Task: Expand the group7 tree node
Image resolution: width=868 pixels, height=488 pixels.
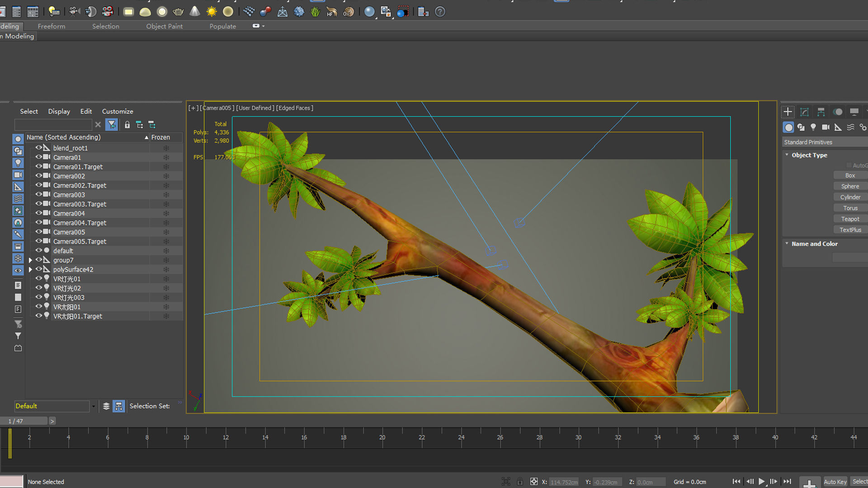Action: [x=30, y=260]
